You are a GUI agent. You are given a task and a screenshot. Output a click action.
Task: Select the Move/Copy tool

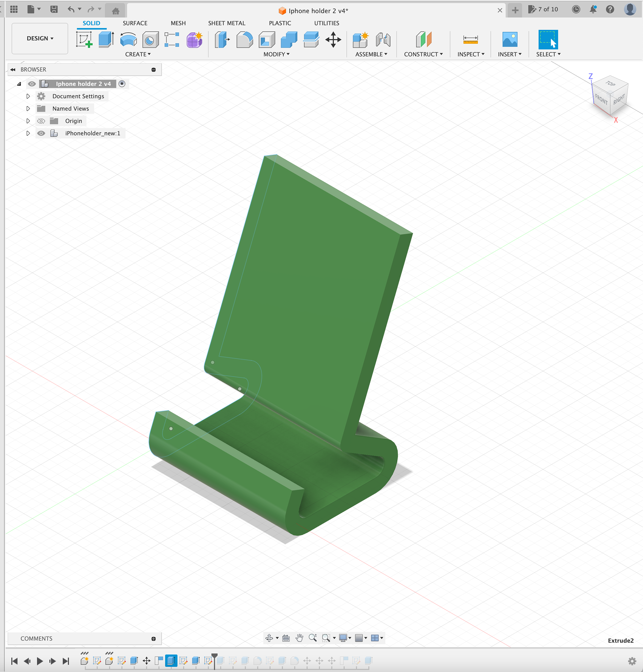click(x=333, y=40)
